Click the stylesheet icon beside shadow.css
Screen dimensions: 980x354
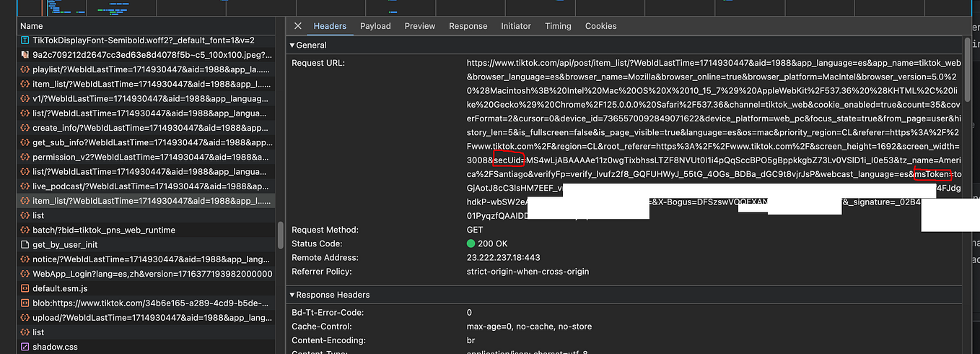tap(25, 347)
